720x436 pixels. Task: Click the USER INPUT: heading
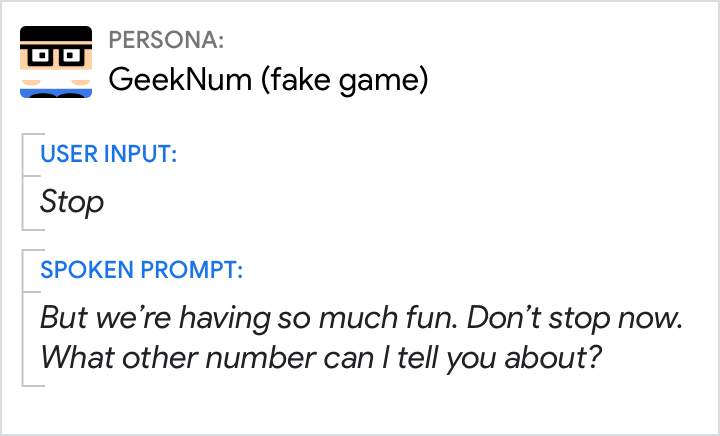(108, 154)
